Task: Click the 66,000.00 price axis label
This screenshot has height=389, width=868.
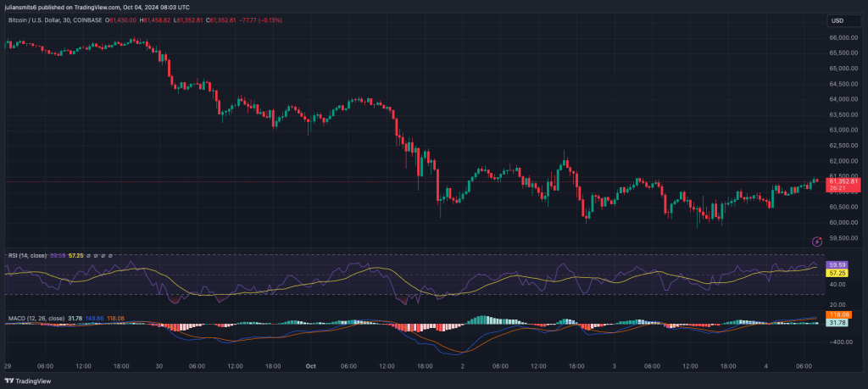Action: [x=843, y=38]
